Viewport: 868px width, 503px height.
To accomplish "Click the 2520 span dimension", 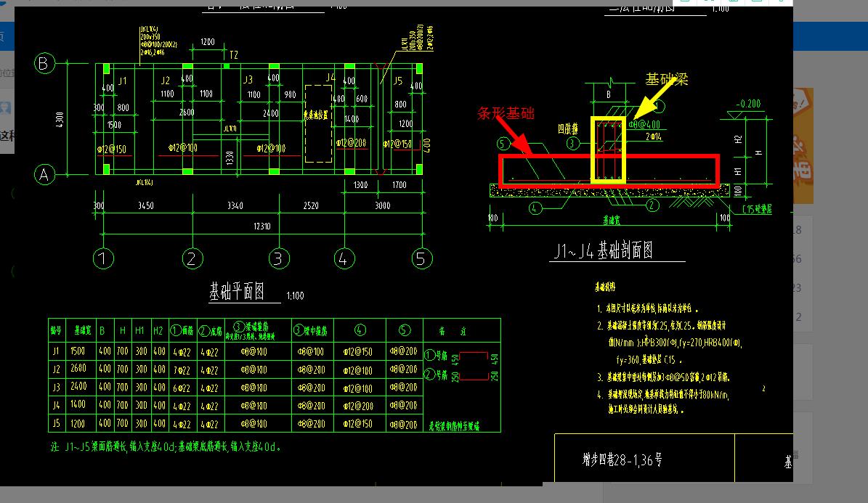I will (311, 206).
